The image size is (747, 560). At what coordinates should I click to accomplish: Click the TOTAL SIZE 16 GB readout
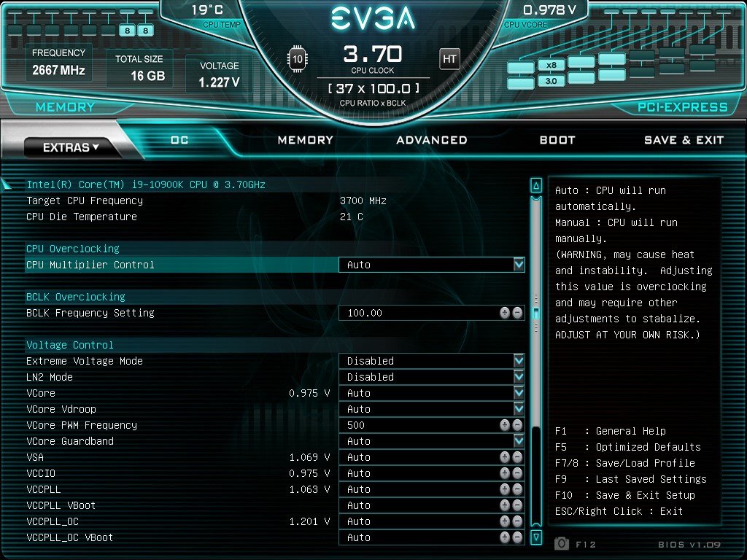tap(139, 68)
